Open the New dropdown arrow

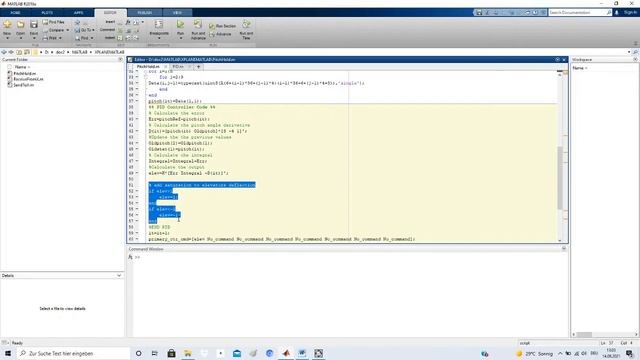(x=7, y=38)
